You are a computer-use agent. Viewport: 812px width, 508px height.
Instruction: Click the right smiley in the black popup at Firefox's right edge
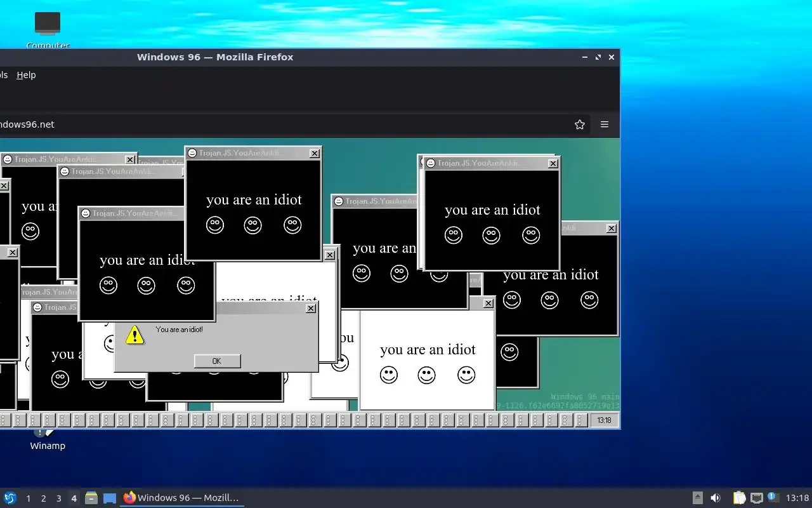tap(589, 300)
